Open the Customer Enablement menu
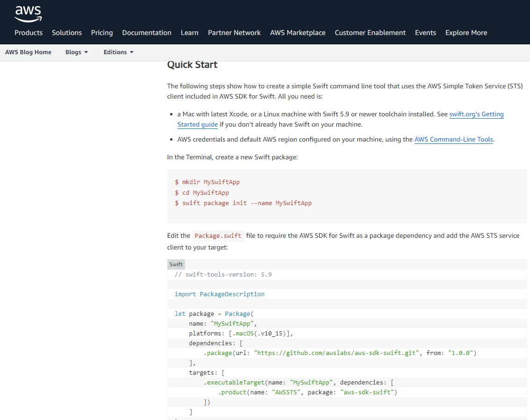The height and width of the screenshot is (420, 530). click(370, 33)
